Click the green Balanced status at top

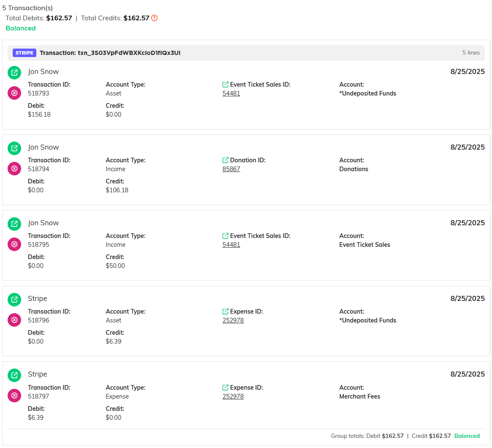click(21, 28)
